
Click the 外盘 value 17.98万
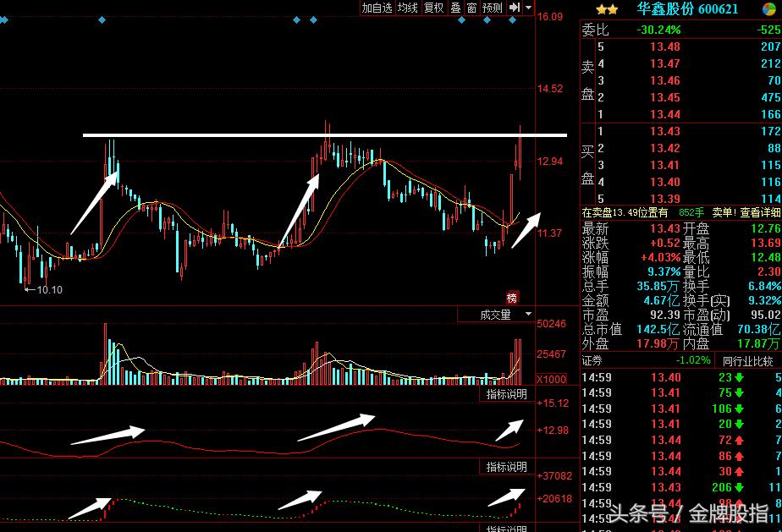[x=658, y=344]
